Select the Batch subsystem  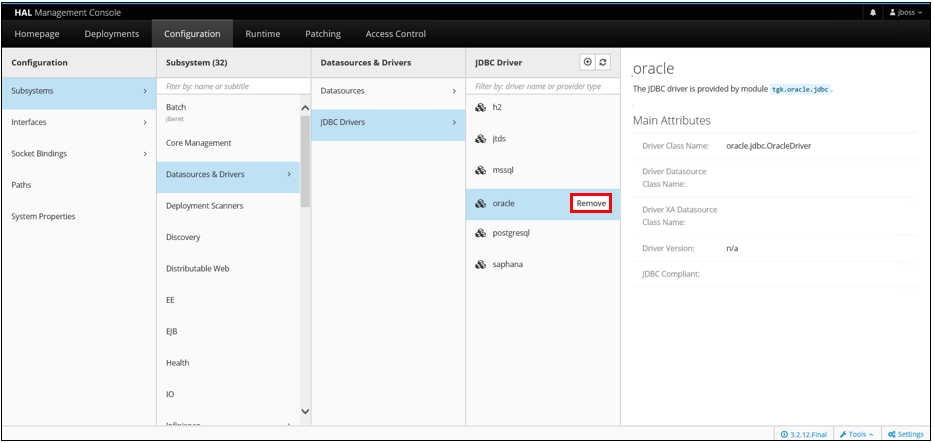(228, 111)
